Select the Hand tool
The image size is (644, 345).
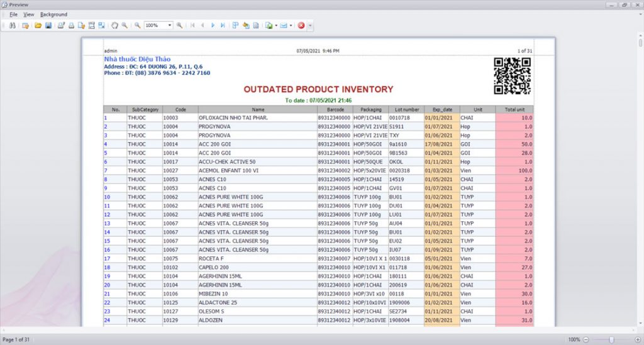(x=114, y=25)
